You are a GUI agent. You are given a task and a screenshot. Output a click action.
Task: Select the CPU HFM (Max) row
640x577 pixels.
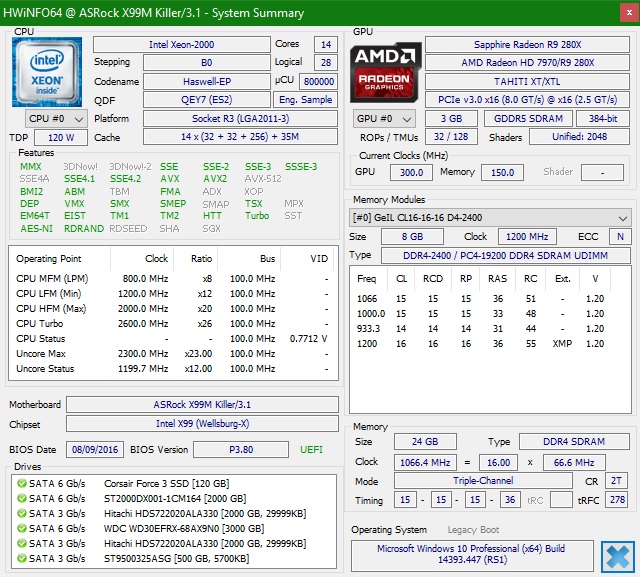tap(173, 308)
